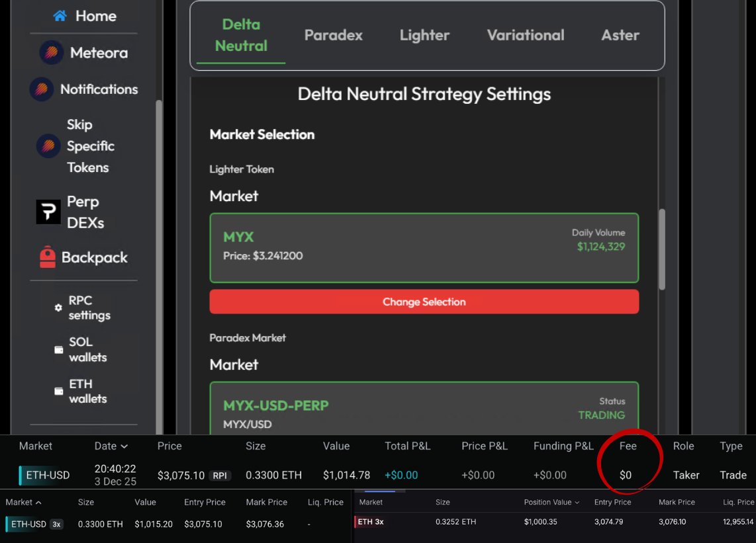
Task: Click the red Change Selection button
Action: tap(424, 302)
